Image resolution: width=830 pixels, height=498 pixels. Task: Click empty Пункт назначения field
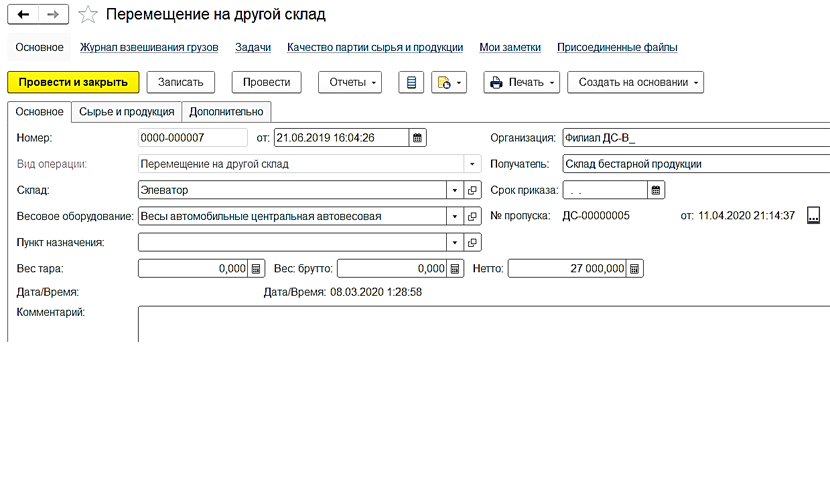[292, 242]
